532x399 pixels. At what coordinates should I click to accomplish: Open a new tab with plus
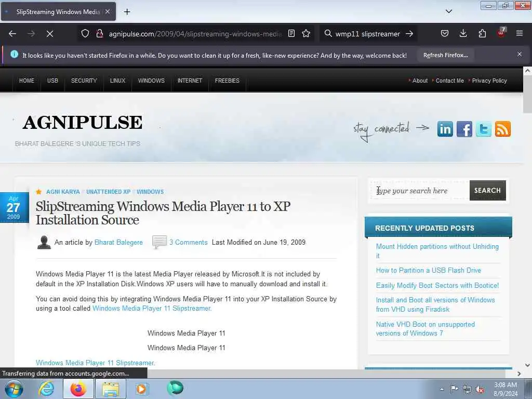pos(127,12)
